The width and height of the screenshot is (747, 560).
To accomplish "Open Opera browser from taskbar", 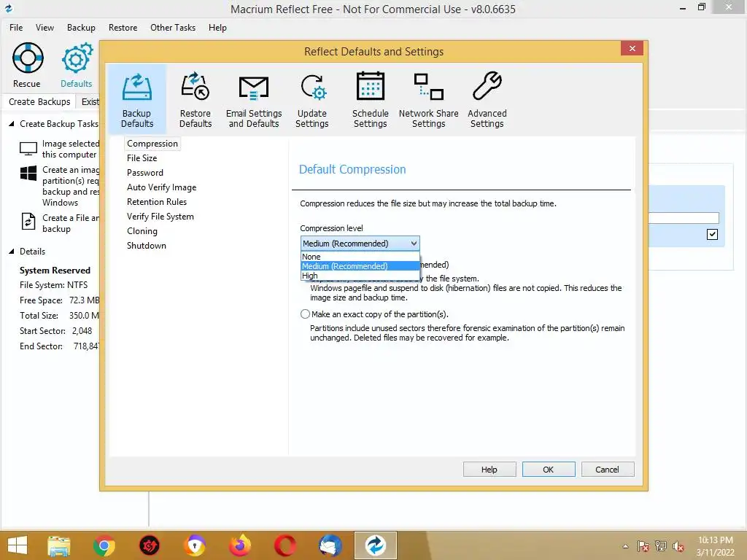I will coord(285,545).
